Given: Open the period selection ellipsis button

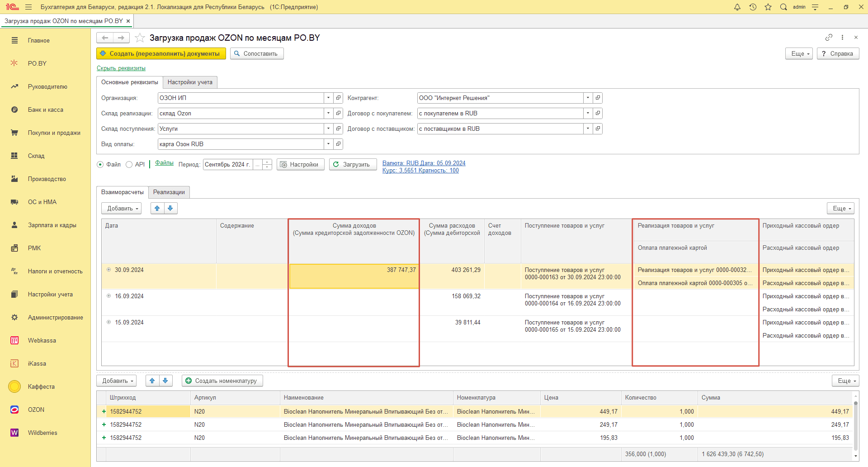Looking at the screenshot, I should click(258, 164).
